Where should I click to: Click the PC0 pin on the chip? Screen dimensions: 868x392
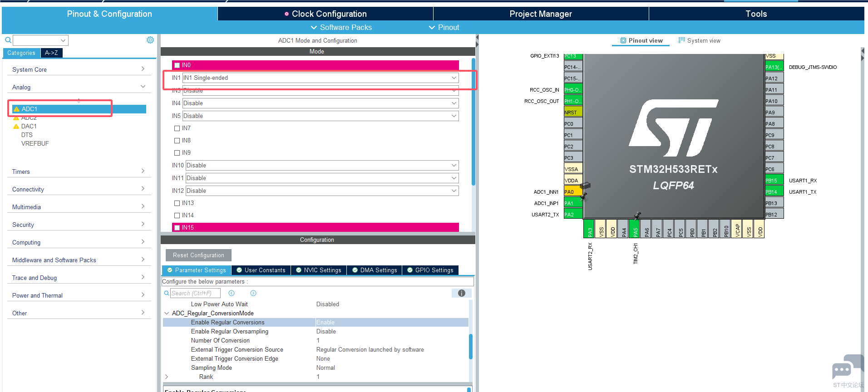pyautogui.click(x=573, y=124)
